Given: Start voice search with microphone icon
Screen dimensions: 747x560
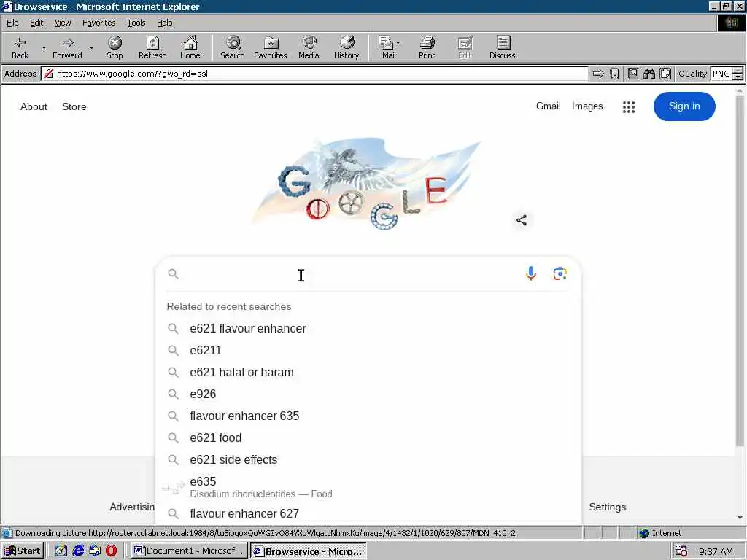Looking at the screenshot, I should point(531,273).
